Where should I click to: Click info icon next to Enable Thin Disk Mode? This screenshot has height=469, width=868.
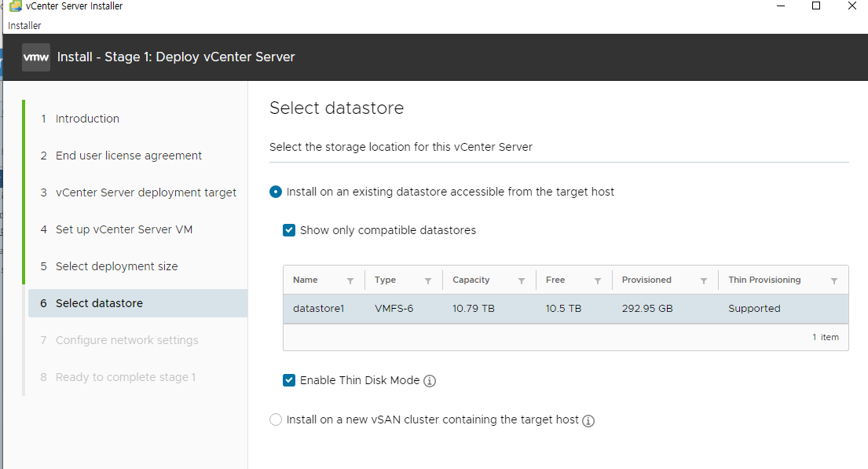coord(430,381)
